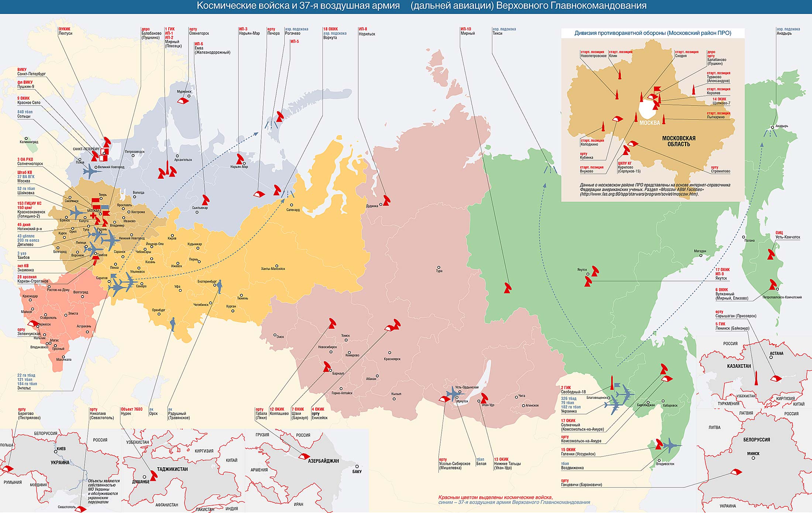Viewport: 812px width, 513px height.
Task: Select the red rocket icon in the Казахстан inset
Action: pos(756,379)
